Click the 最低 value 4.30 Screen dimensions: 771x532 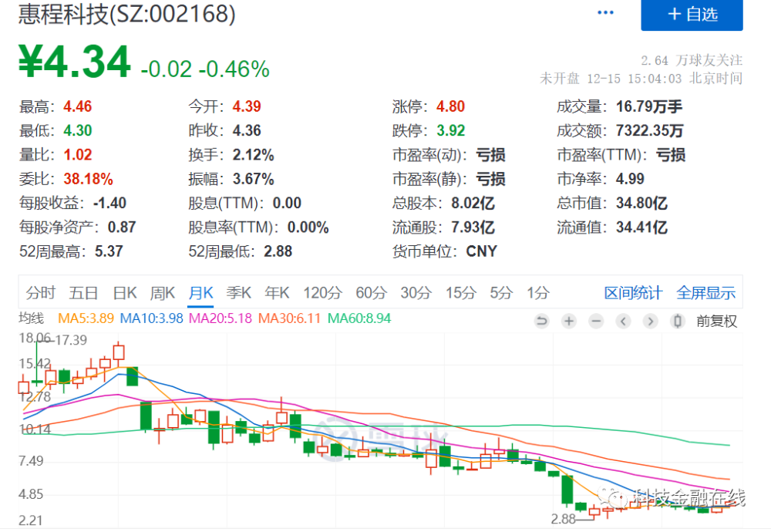point(78,130)
